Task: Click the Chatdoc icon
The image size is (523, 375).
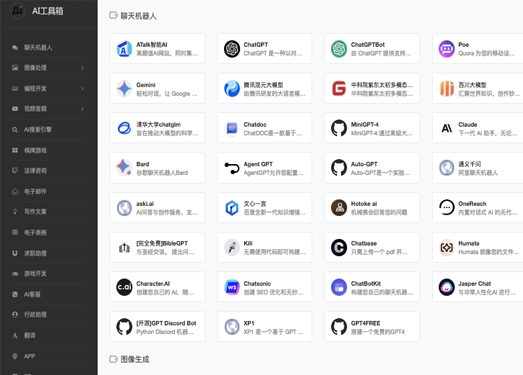Action: 232,128
